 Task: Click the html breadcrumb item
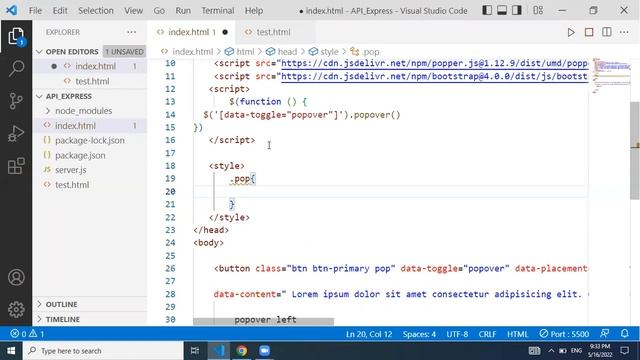[240, 52]
